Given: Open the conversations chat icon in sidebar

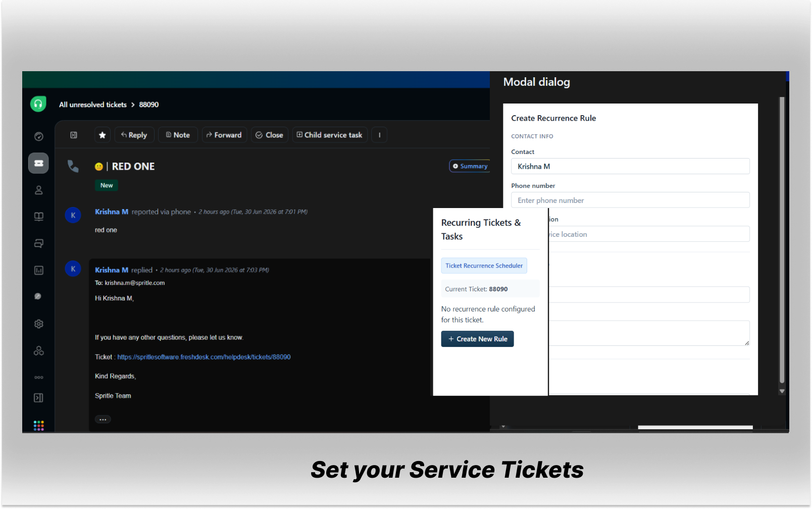Looking at the screenshot, I should tap(39, 243).
